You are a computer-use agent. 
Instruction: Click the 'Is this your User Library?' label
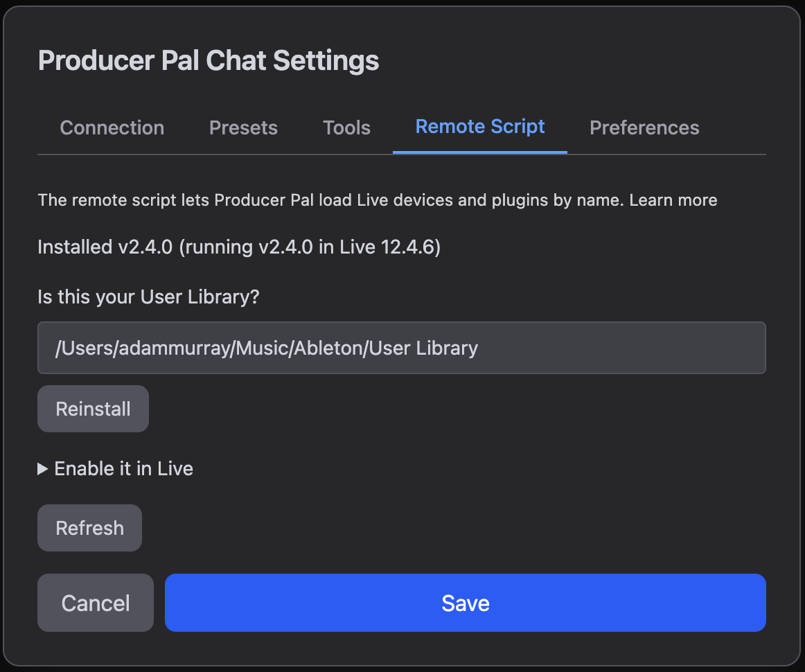tap(148, 297)
